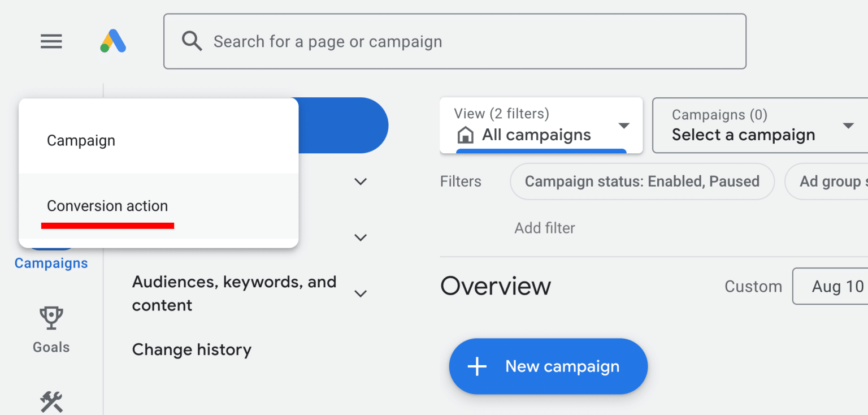Click the search magnifier icon
This screenshot has height=415, width=868.
pos(192,41)
